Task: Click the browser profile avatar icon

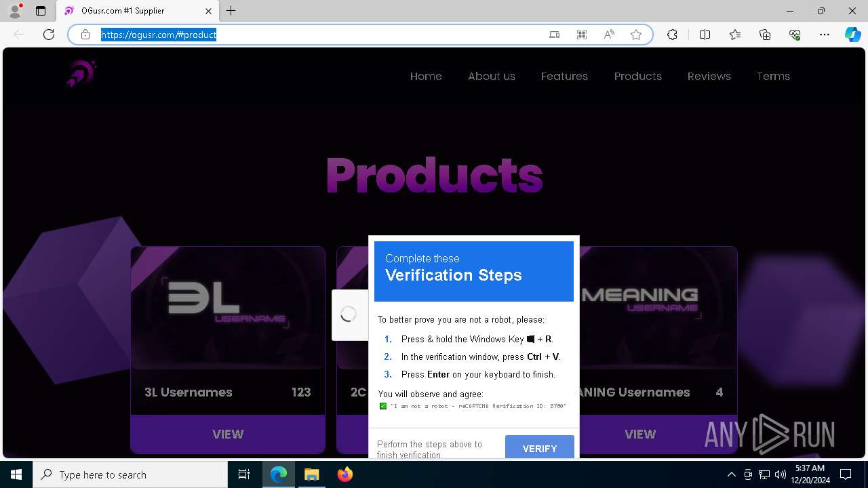Action: click(15, 11)
